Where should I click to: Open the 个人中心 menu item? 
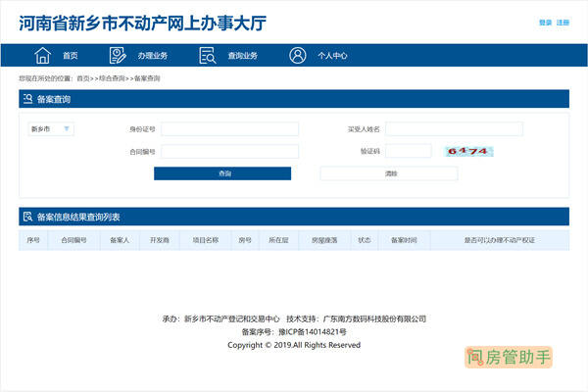click(332, 56)
